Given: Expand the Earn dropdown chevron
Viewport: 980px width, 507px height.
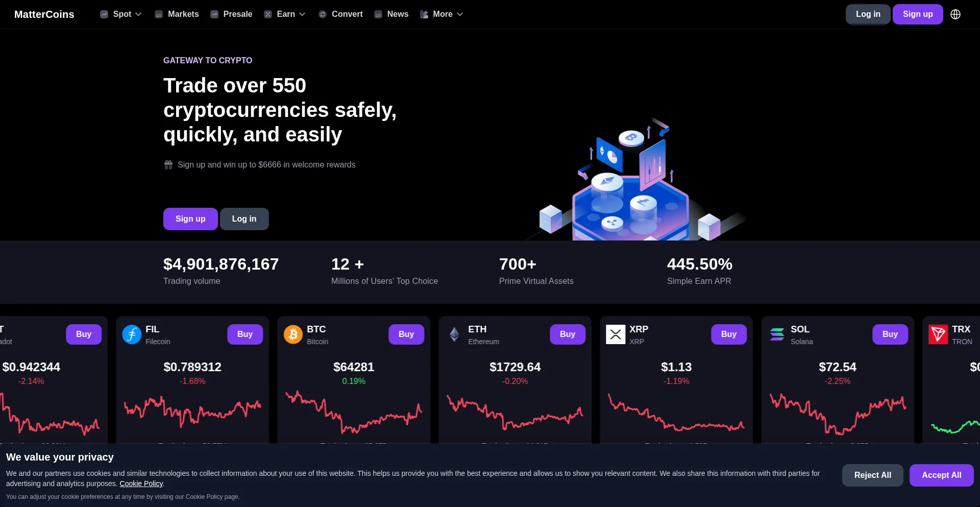Looking at the screenshot, I should click(302, 14).
